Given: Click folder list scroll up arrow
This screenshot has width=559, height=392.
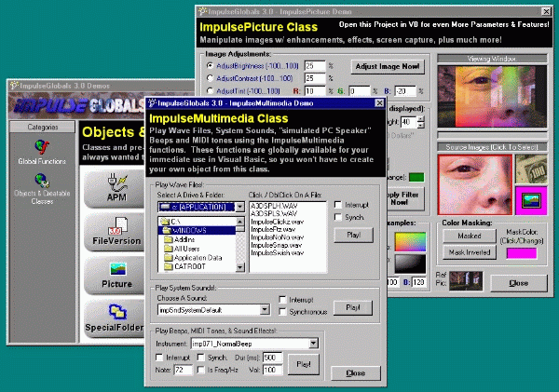Looking at the screenshot, I should [x=240, y=222].
